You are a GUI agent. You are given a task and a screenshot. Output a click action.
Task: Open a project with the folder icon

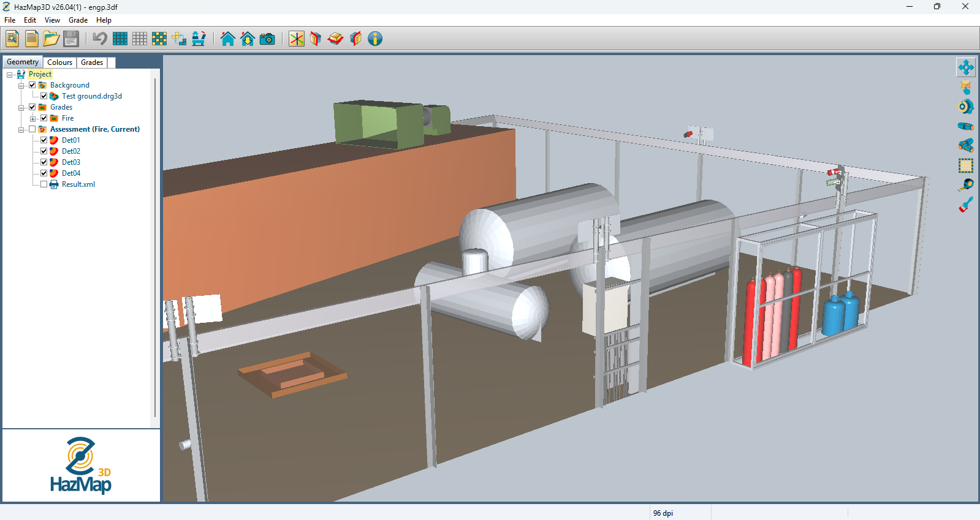pos(51,39)
